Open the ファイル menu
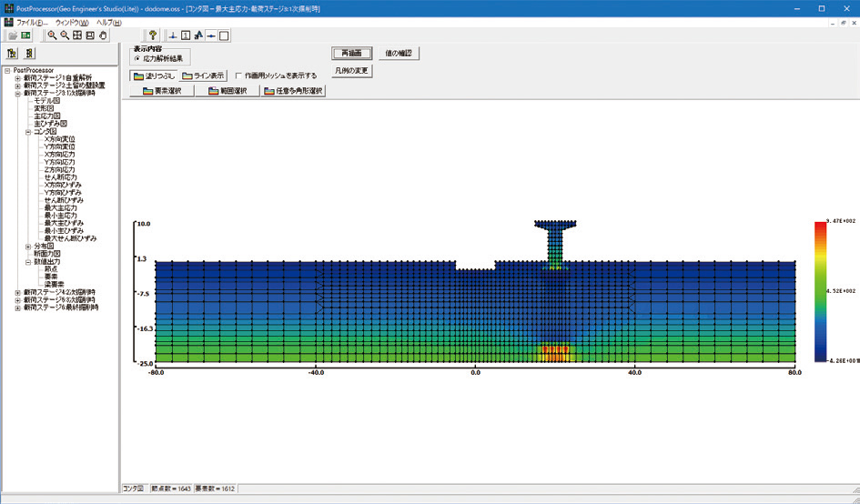 tap(32, 23)
